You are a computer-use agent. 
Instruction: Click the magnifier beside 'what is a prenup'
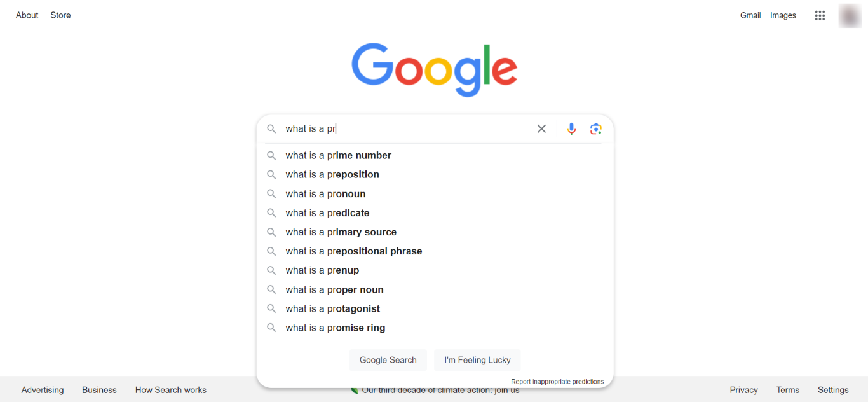(x=271, y=270)
